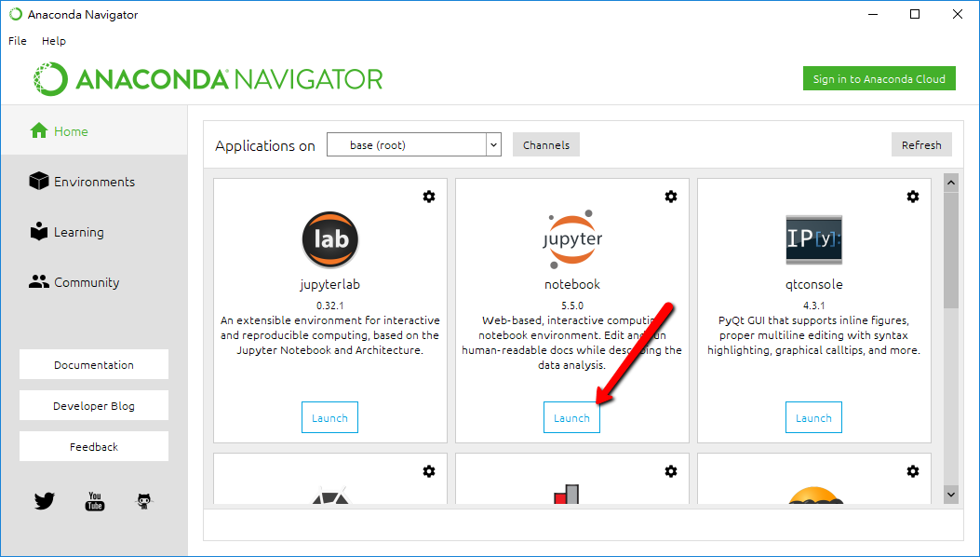Open the Documentation link
This screenshot has width=980, height=557.
pyautogui.click(x=94, y=364)
